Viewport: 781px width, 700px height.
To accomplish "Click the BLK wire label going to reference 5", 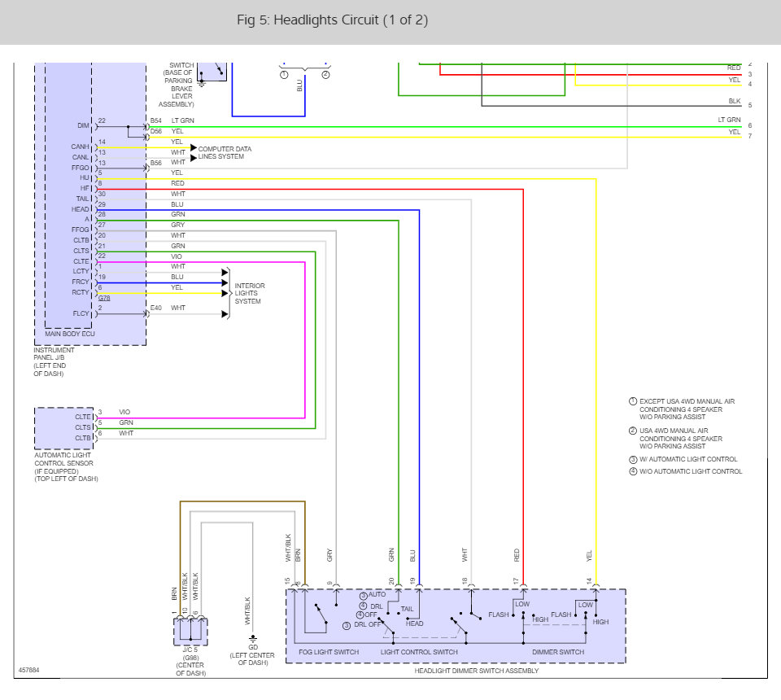I will (x=735, y=101).
